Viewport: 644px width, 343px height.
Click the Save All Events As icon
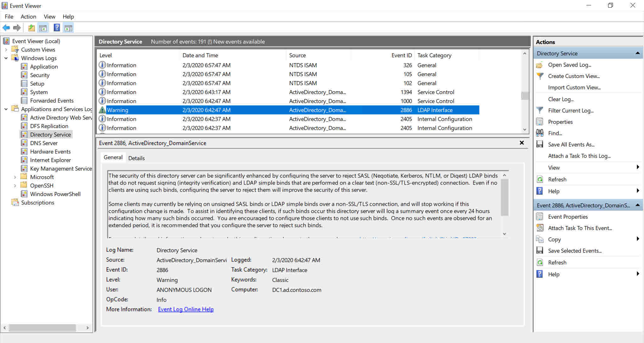click(x=540, y=144)
